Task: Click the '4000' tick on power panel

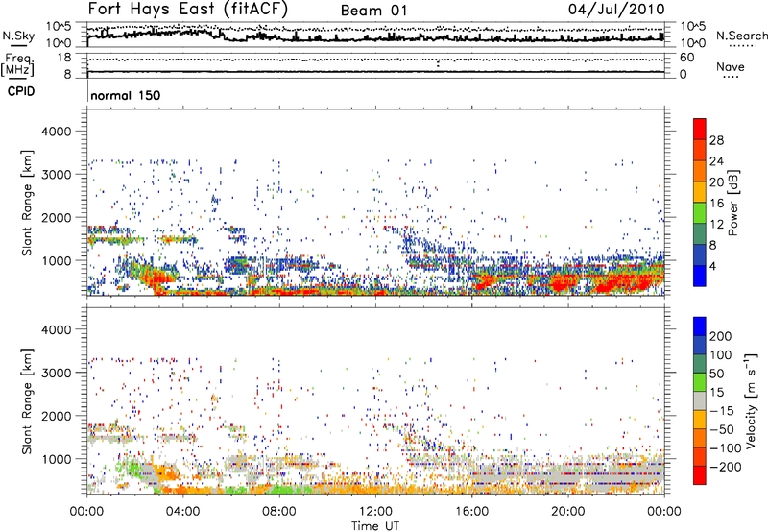Action: click(57, 132)
